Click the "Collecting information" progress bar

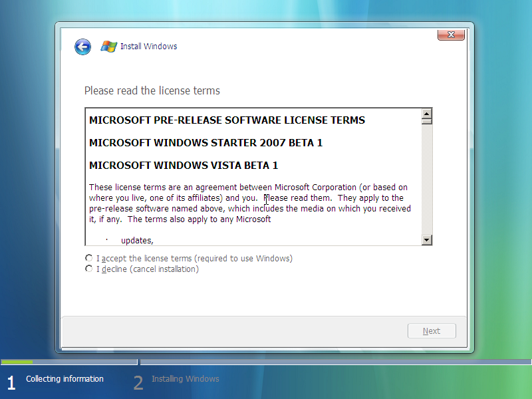tap(69, 362)
